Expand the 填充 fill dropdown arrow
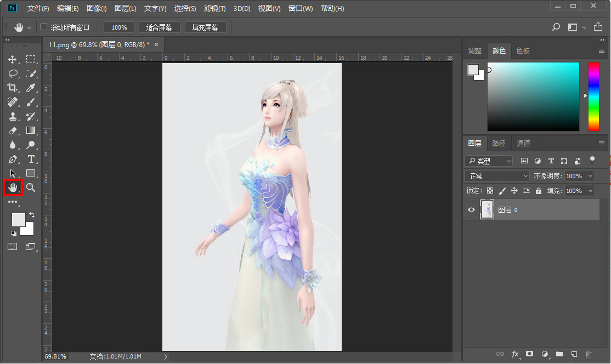 point(591,191)
